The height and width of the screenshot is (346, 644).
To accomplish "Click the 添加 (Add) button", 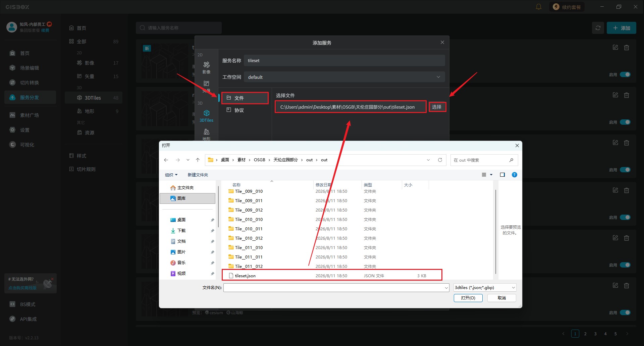I will [x=621, y=28].
